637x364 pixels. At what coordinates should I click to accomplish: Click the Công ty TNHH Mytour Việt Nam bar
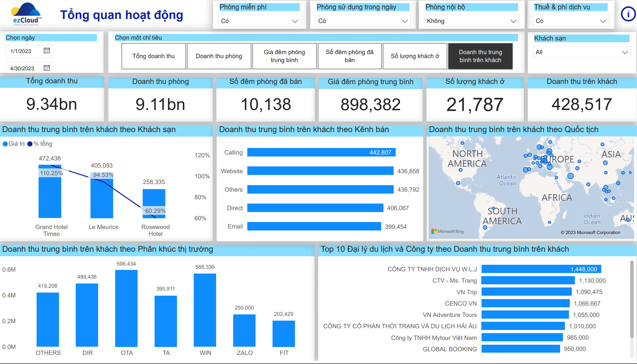522,337
